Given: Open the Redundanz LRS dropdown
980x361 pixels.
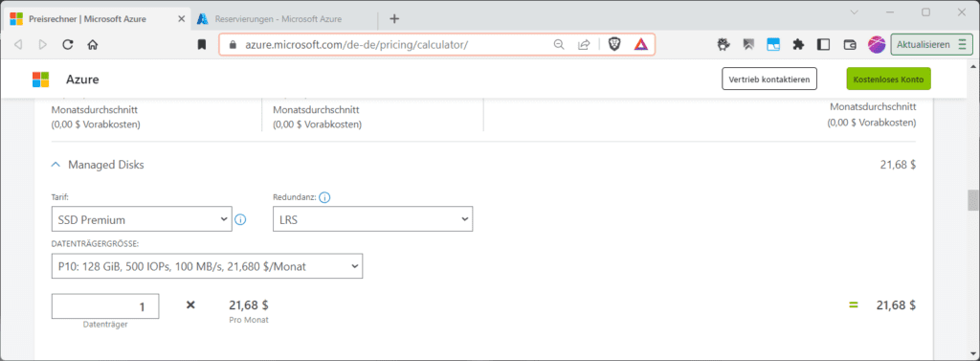Looking at the screenshot, I should 372,219.
